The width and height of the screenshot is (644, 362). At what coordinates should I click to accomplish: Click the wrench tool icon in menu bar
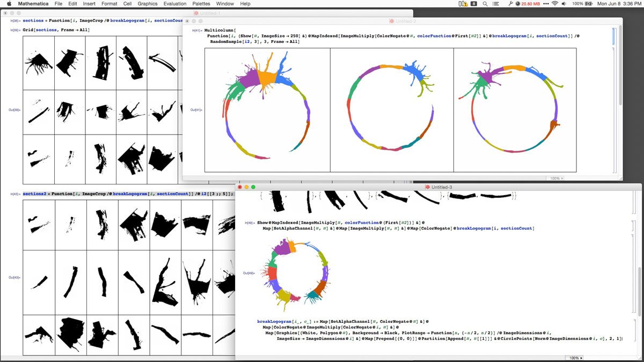(509, 4)
